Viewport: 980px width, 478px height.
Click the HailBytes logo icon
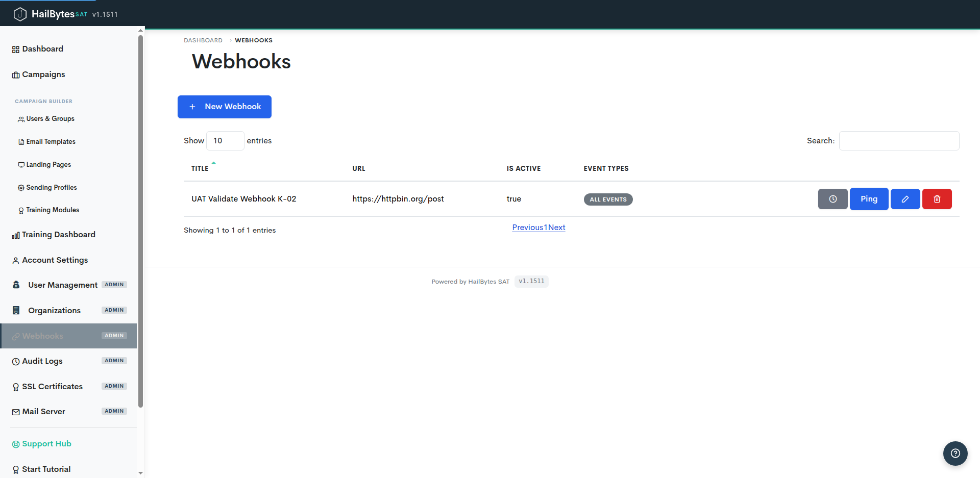tap(19, 14)
